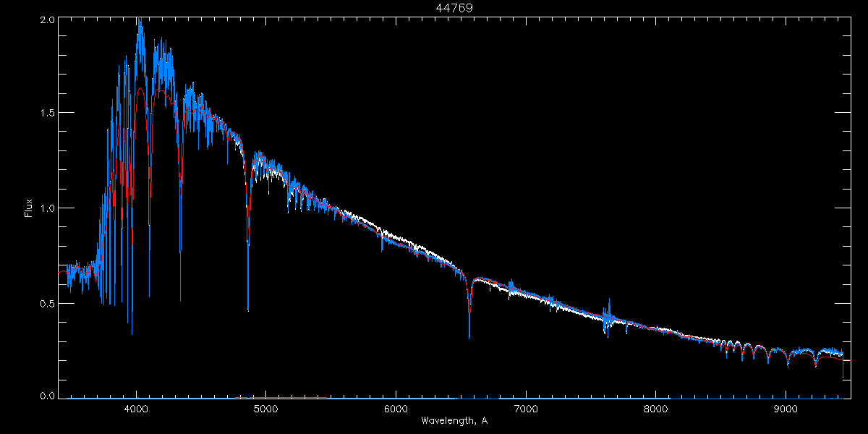Image resolution: width=868 pixels, height=434 pixels.
Task: Click the 2.0 y-axis tick label
Action: 45,20
